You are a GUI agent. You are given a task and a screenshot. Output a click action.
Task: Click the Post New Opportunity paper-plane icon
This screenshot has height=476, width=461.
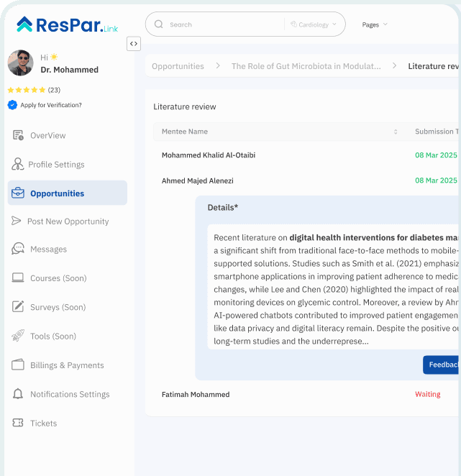point(17,221)
